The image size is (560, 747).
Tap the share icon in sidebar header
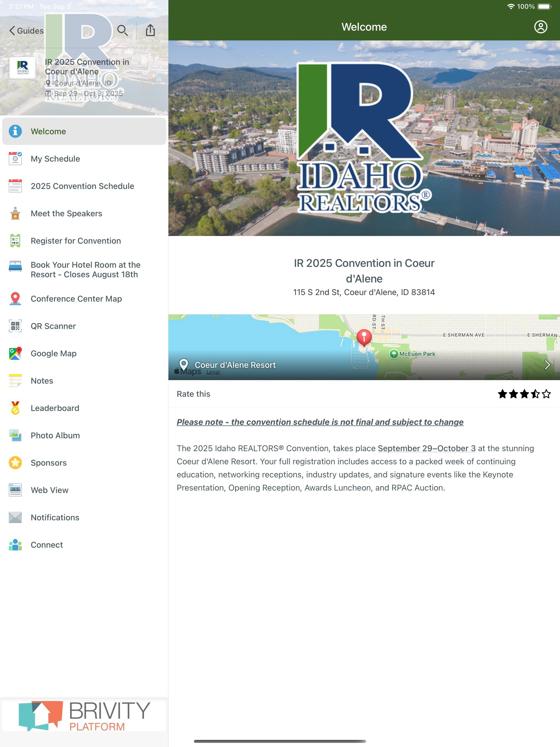pos(150,30)
